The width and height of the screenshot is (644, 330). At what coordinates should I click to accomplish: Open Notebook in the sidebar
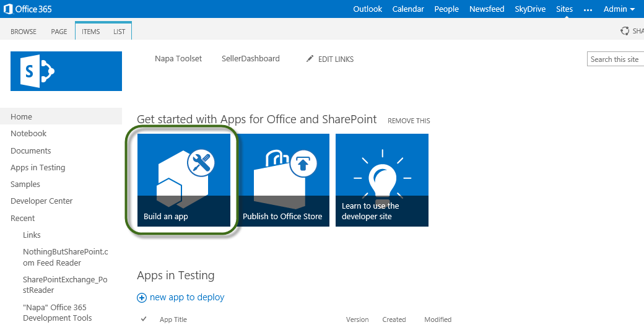click(28, 133)
